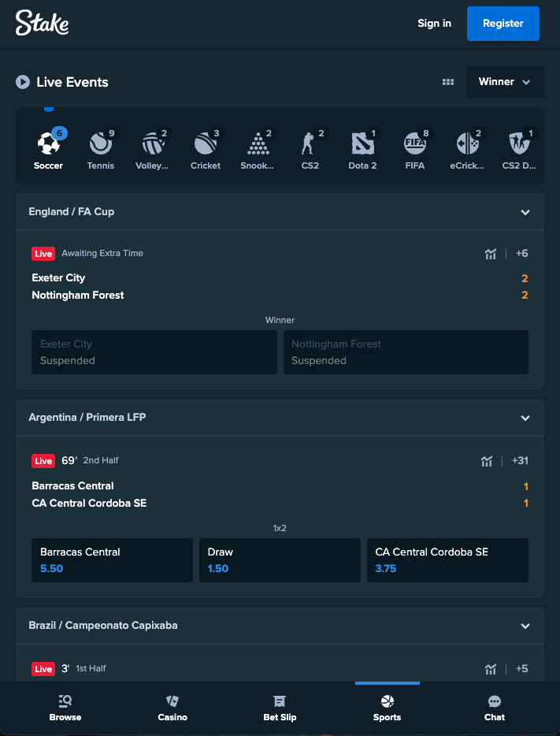Collapse the Argentina / Primera LFP section
Viewport: 560px width, 736px height.
coord(525,418)
